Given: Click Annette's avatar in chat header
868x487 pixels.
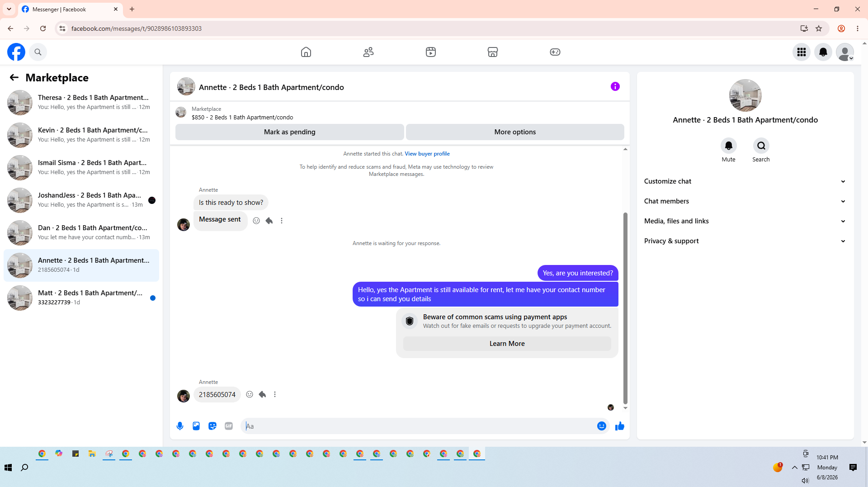Looking at the screenshot, I should [x=186, y=86].
